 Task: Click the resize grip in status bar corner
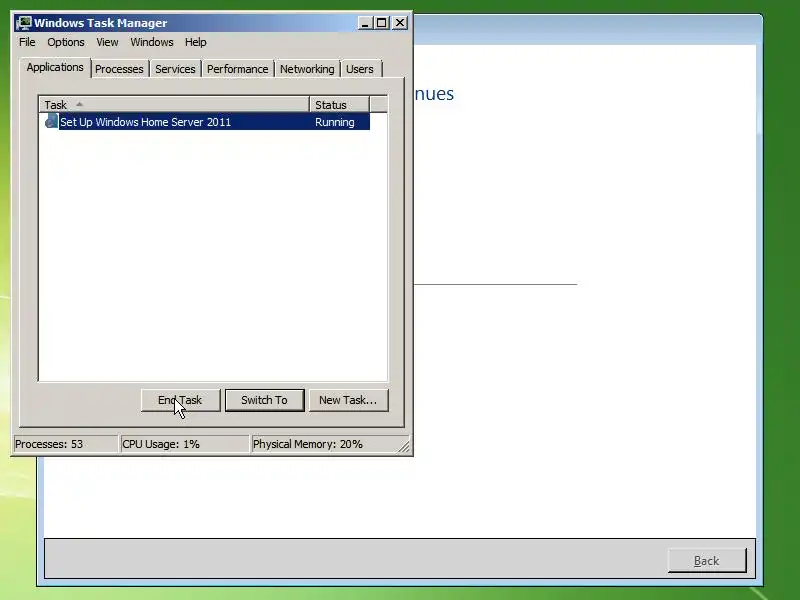404,447
